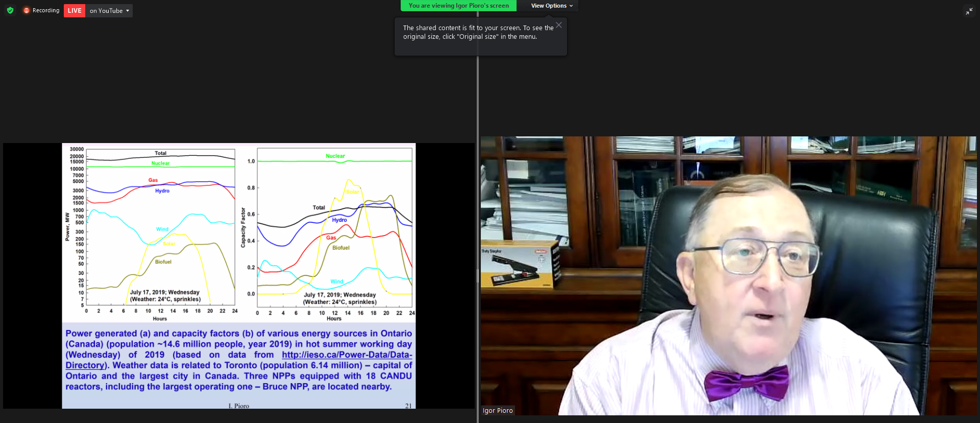Screen dimensions: 980x423
Task: Click the "Recording" status text
Action: [46, 10]
